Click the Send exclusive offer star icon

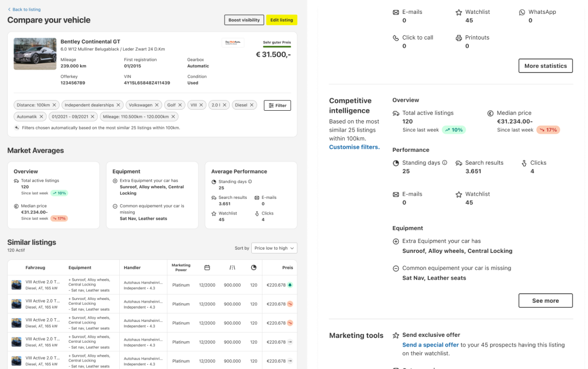[x=396, y=335]
